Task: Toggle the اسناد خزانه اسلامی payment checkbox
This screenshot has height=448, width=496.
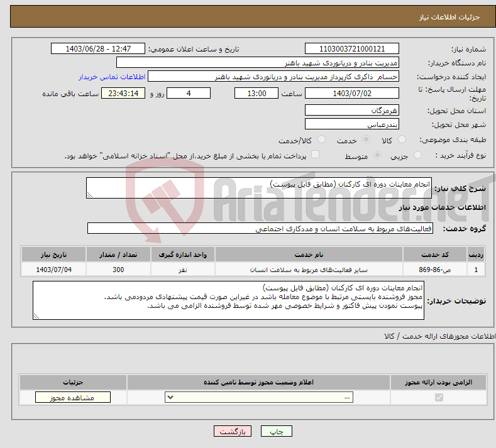Action: (x=316, y=155)
